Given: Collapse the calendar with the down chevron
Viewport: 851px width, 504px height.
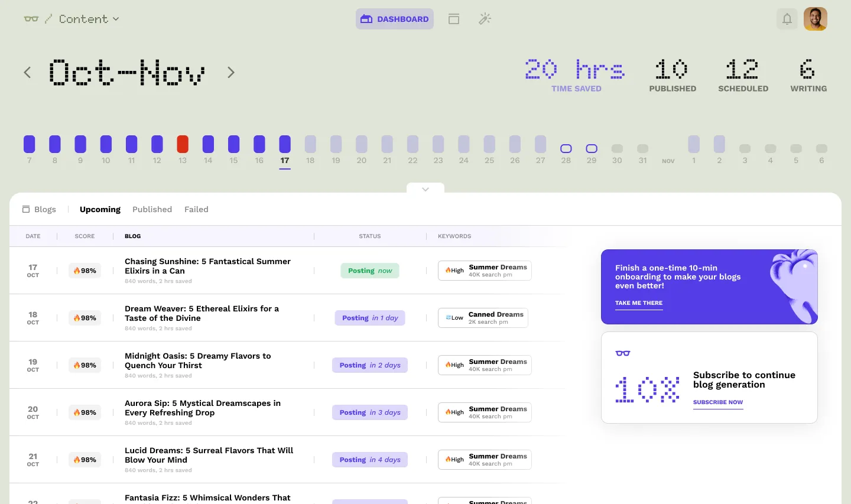Looking at the screenshot, I should [425, 189].
